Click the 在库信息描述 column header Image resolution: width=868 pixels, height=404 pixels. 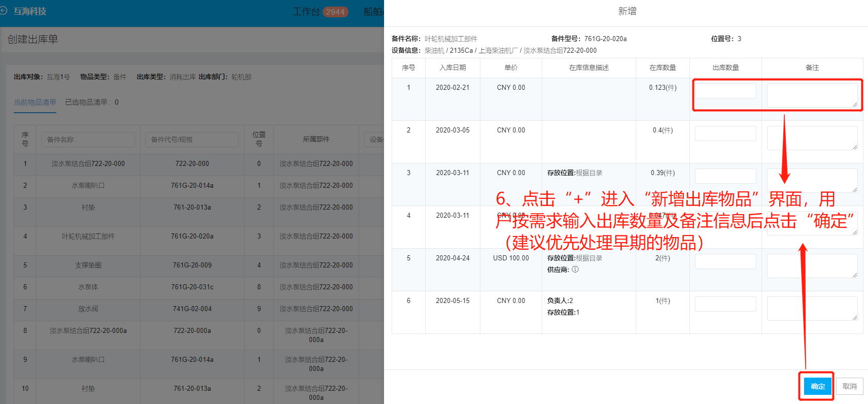588,68
